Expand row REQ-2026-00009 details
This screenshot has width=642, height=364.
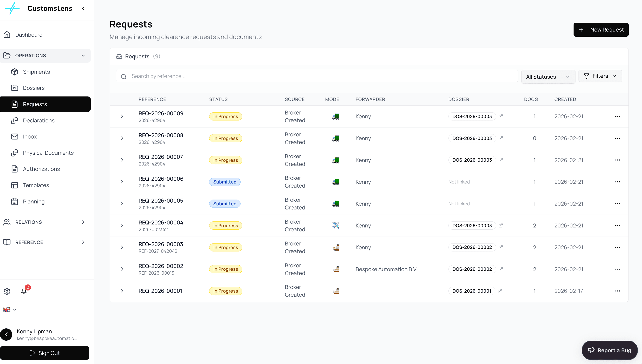pyautogui.click(x=122, y=116)
